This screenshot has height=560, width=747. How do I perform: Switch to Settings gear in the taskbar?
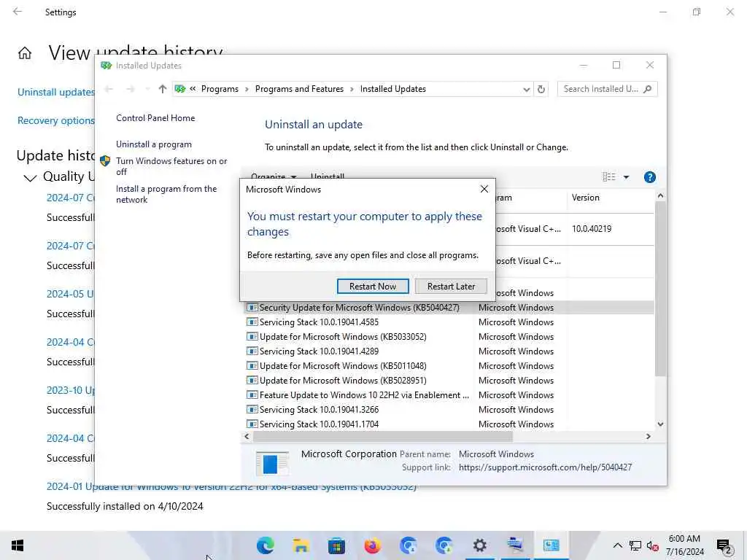480,545
